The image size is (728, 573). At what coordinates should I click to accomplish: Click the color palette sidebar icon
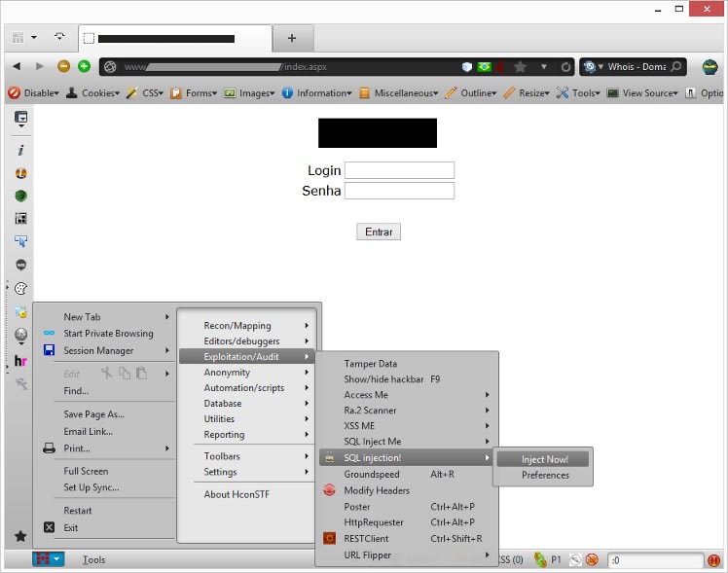[x=20, y=289]
